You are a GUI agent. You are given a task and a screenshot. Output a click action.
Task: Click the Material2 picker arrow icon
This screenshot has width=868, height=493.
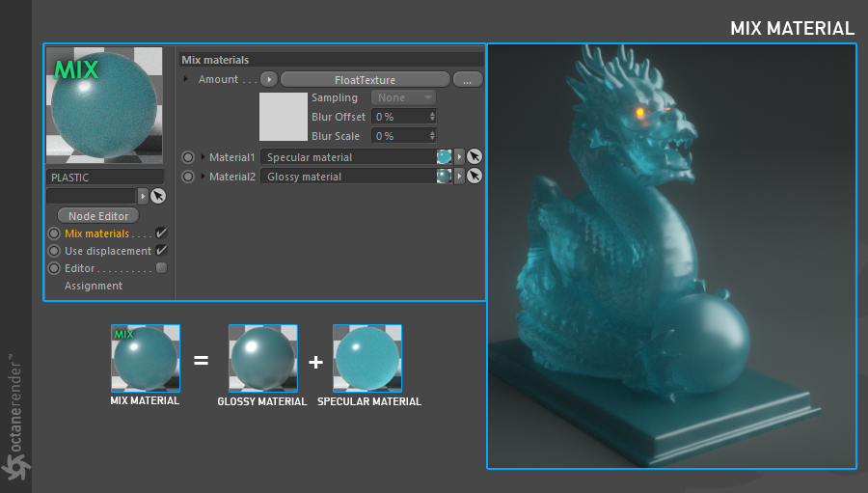tap(475, 177)
